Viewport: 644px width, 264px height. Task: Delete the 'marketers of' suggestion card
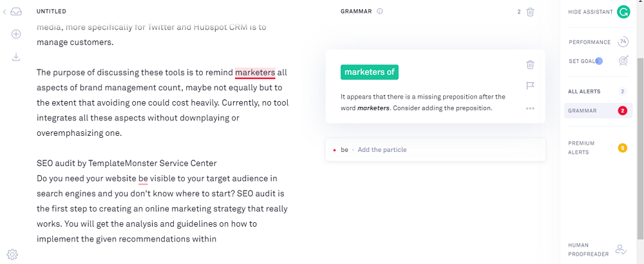530,64
